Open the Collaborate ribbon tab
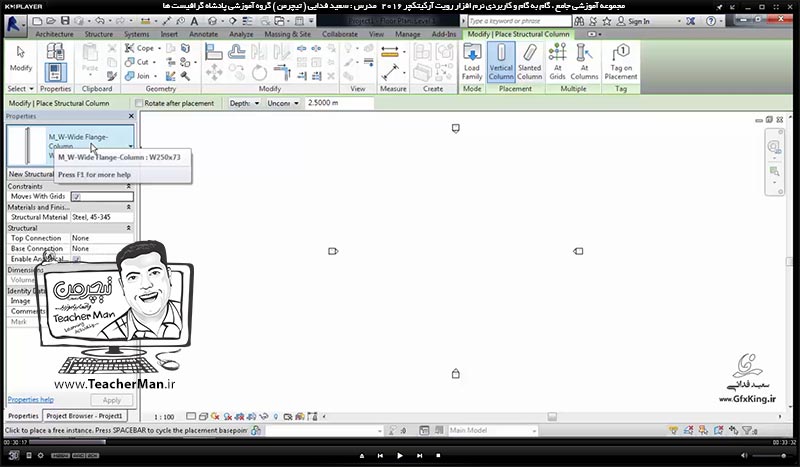This screenshot has width=800, height=467. pos(340,34)
